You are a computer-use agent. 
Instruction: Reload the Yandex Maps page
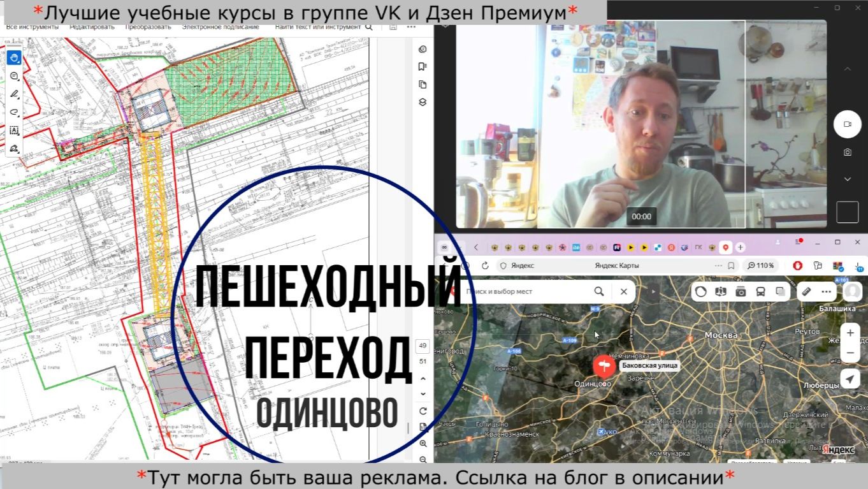(x=485, y=265)
